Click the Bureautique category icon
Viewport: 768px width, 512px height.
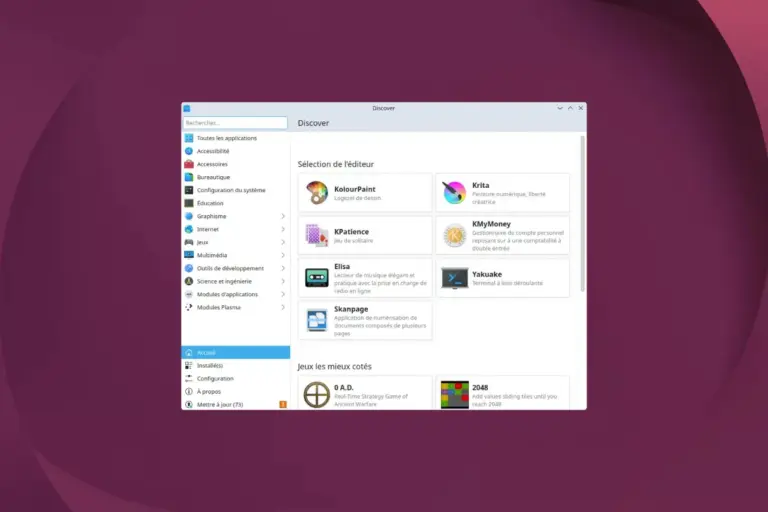tap(189, 177)
